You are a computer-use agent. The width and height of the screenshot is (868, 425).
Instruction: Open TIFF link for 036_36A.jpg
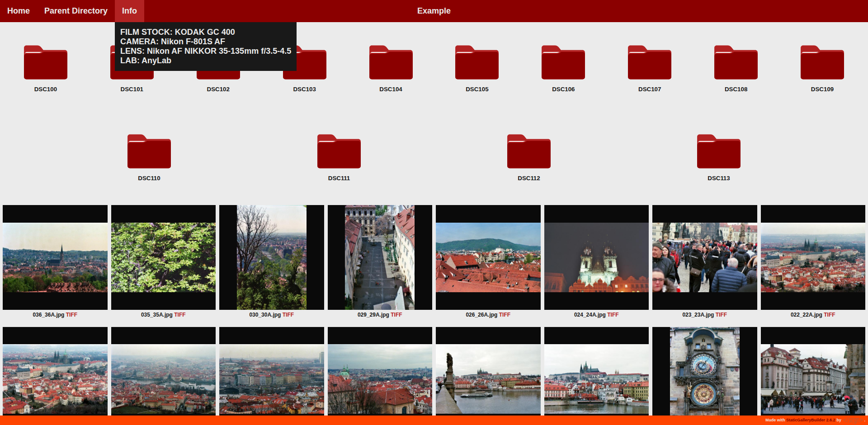click(x=71, y=315)
